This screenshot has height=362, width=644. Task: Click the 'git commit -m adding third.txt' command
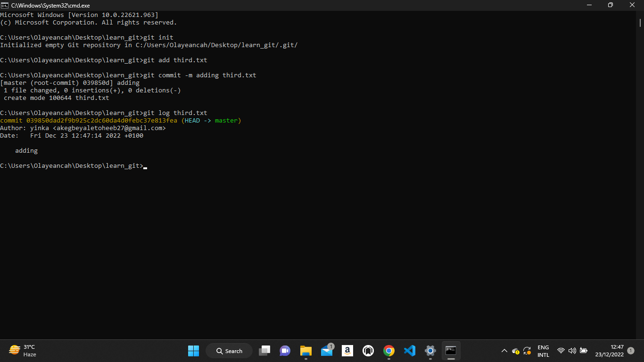tap(200, 75)
